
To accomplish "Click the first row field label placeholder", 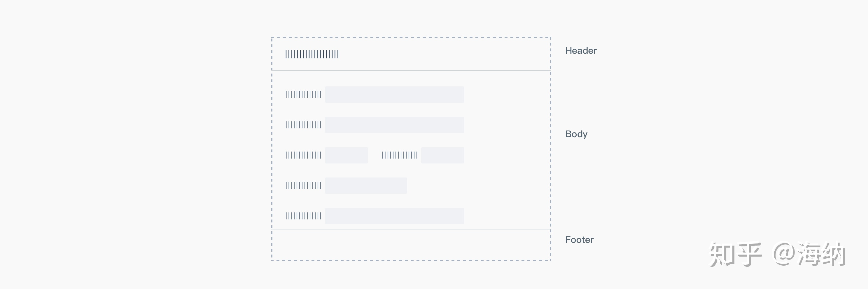I will click(303, 94).
